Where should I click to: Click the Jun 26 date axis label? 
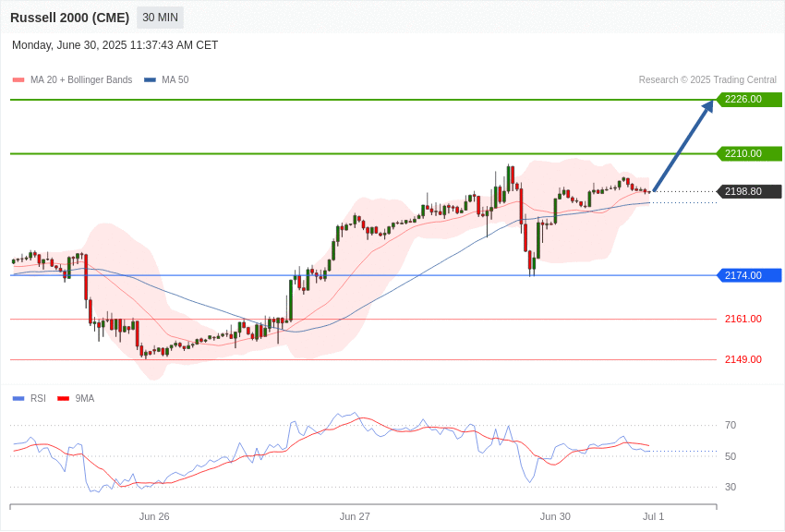pos(154,516)
